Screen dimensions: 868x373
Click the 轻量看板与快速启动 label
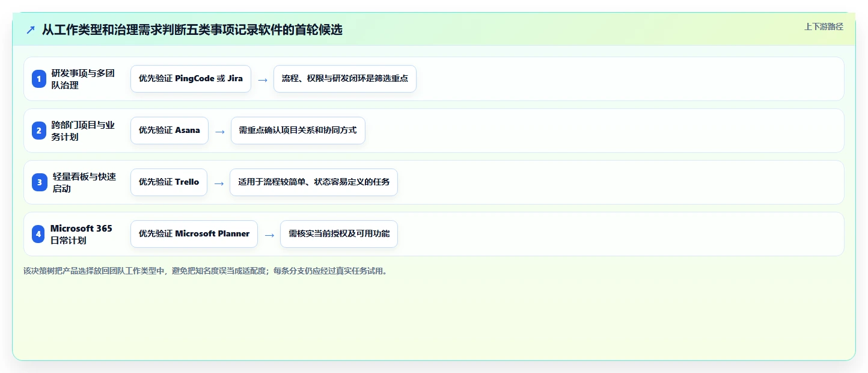pyautogui.click(x=84, y=182)
